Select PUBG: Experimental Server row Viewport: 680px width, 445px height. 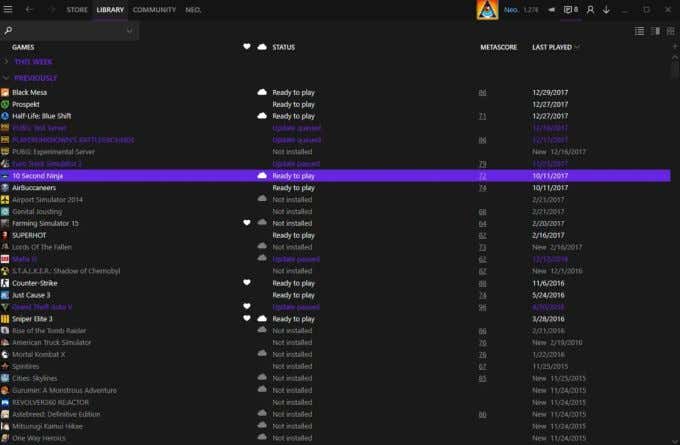(x=335, y=152)
